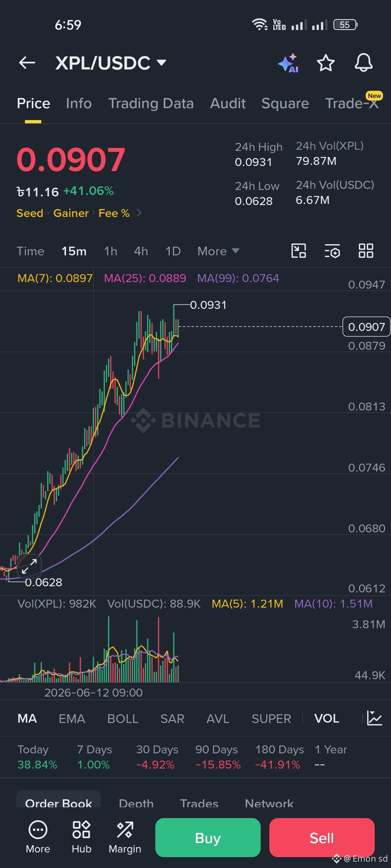The image size is (391, 868).
Task: Select the 15m interval
Action: point(74,251)
